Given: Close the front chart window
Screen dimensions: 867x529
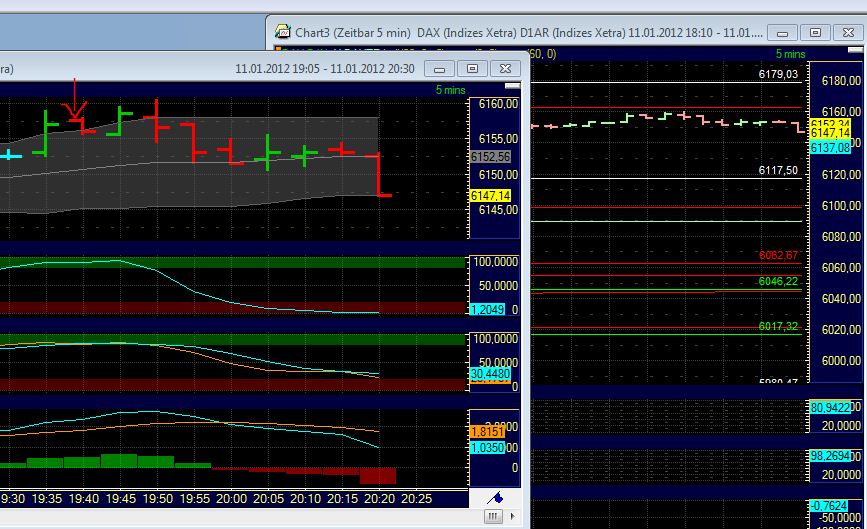Looking at the screenshot, I should [507, 68].
